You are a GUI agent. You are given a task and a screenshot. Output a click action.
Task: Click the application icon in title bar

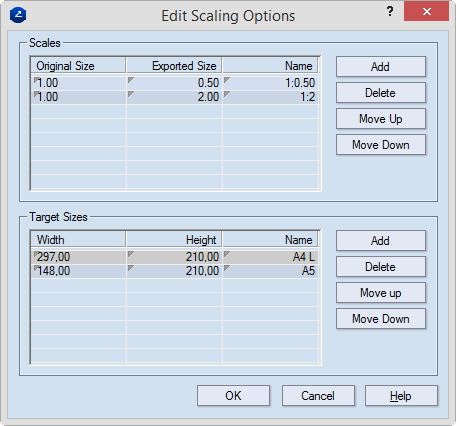pyautogui.click(x=18, y=15)
